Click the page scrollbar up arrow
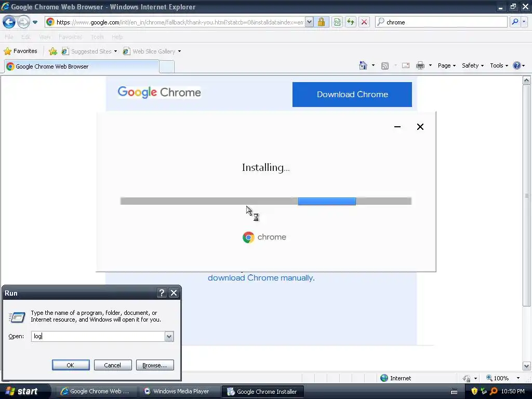Screen dimensions: 532x399 click(x=527, y=81)
